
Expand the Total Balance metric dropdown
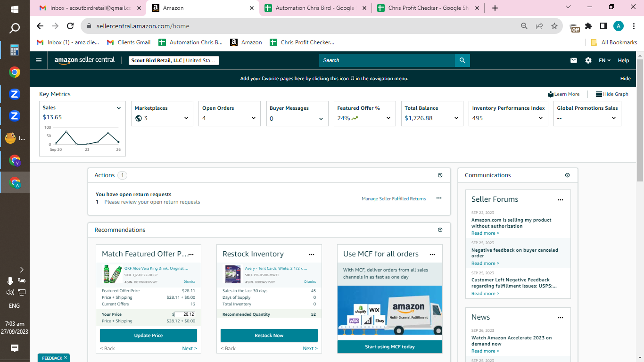coord(456,118)
